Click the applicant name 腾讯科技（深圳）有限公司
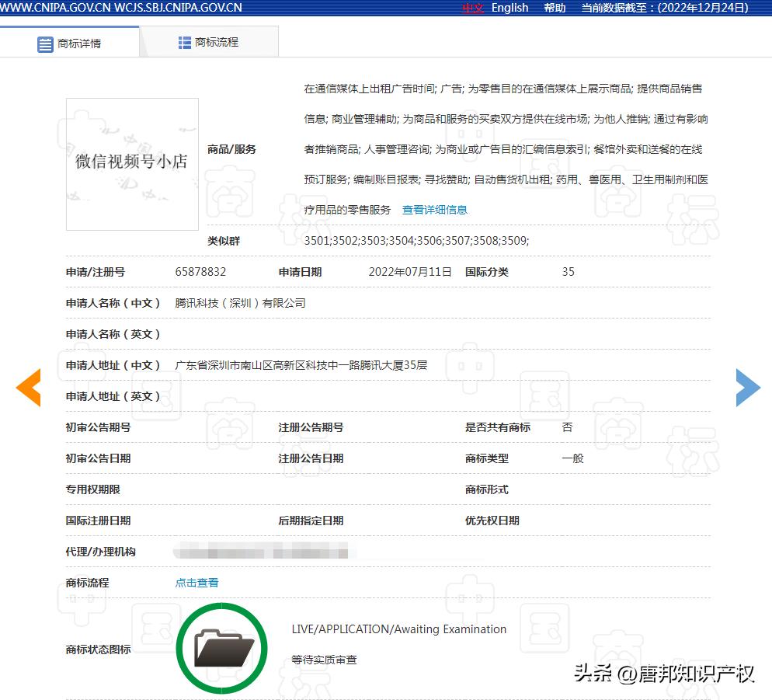Image resolution: width=772 pixels, height=700 pixels. pyautogui.click(x=241, y=303)
